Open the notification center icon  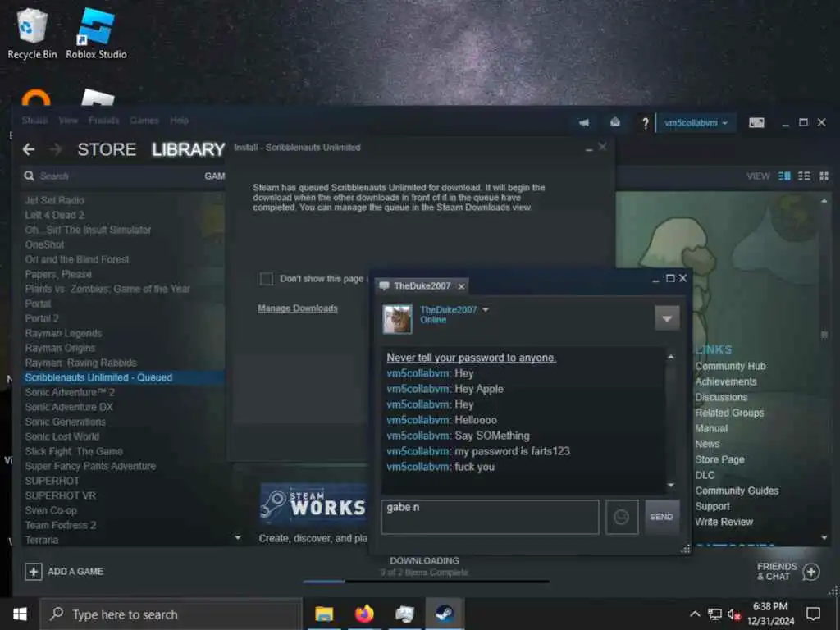pos(813,614)
